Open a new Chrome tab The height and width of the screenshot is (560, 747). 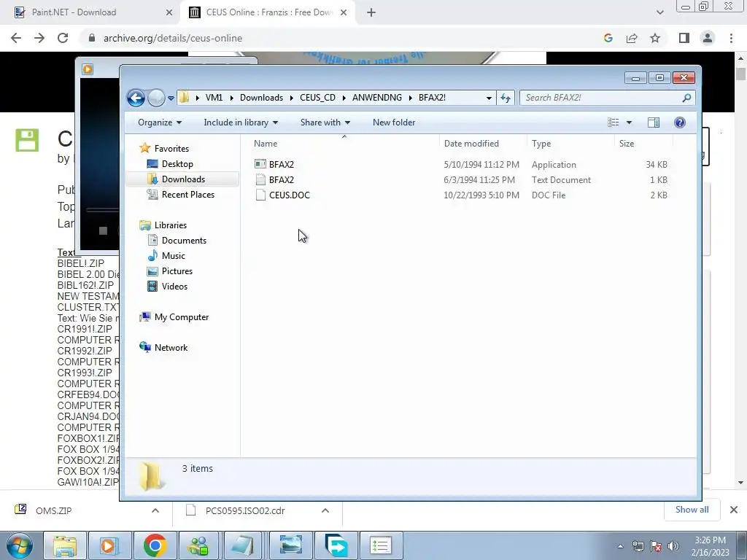(x=371, y=12)
